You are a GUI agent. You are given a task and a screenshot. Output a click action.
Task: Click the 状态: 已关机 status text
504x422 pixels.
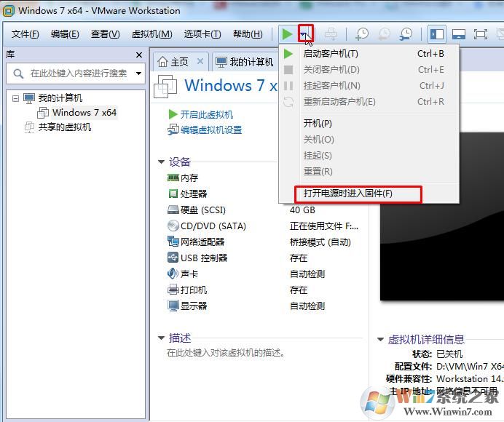click(x=438, y=354)
